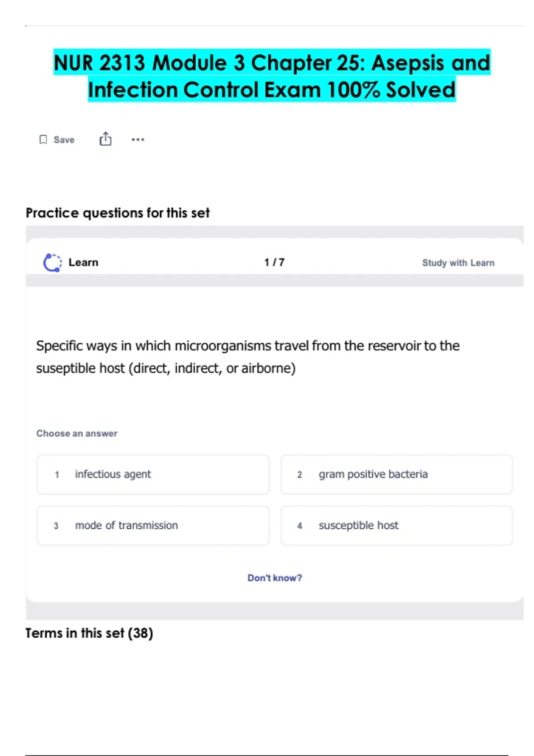Click the 'Practice questions for this set' heading
Viewport: 534px width, 756px height.
pyautogui.click(x=117, y=213)
